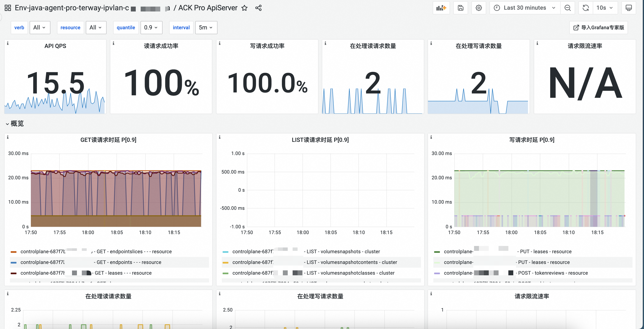The image size is (644, 329).
Task: Show info for LIST读请求时延 panel
Action: click(x=220, y=137)
